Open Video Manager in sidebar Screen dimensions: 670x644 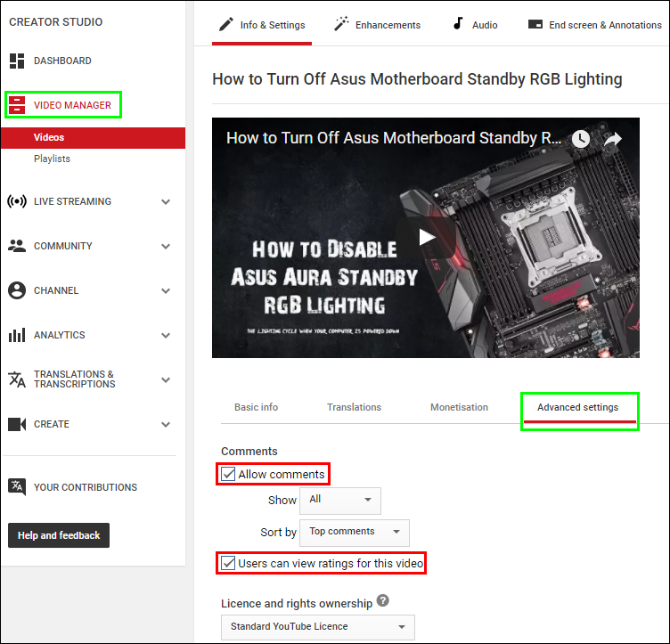(72, 105)
